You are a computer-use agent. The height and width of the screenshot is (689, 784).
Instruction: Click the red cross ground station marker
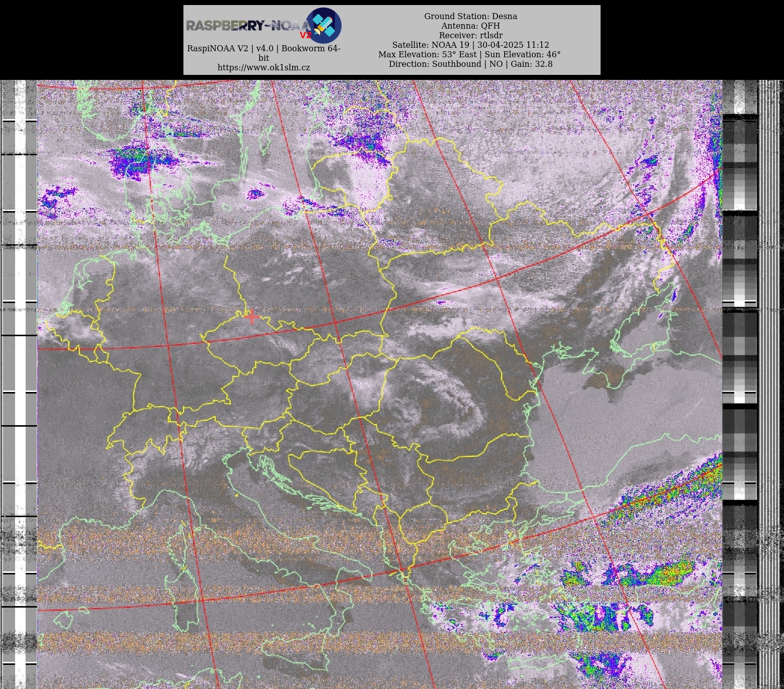252,317
